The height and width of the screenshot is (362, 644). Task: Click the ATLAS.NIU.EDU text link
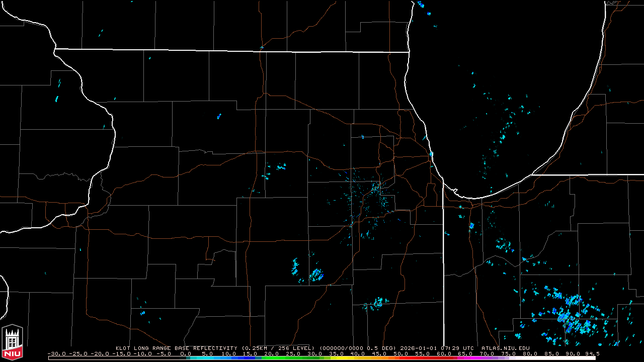(x=505, y=348)
